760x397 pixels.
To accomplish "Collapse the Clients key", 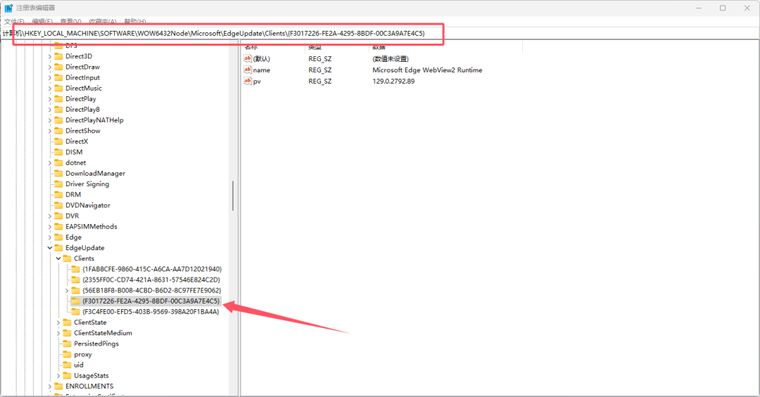I will click(x=58, y=258).
